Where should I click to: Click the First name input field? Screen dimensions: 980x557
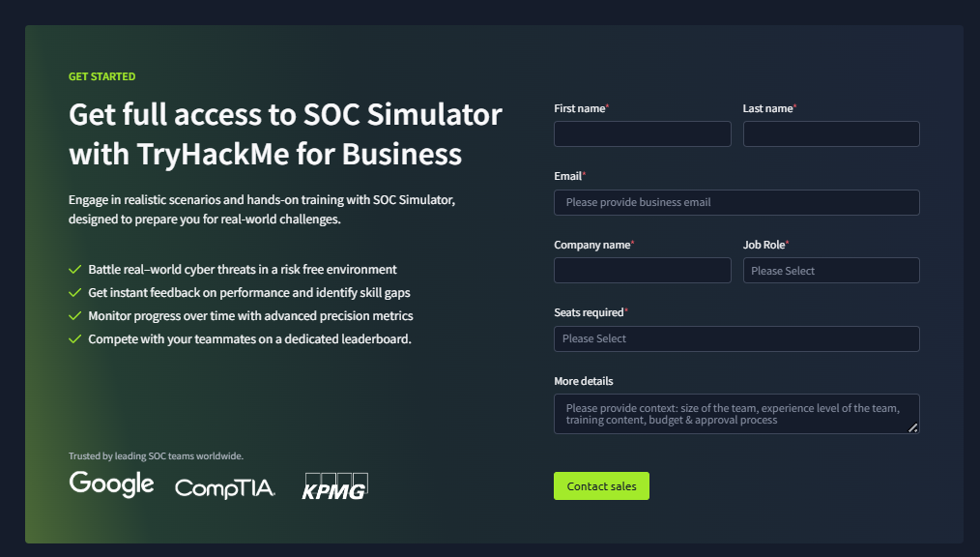(643, 133)
